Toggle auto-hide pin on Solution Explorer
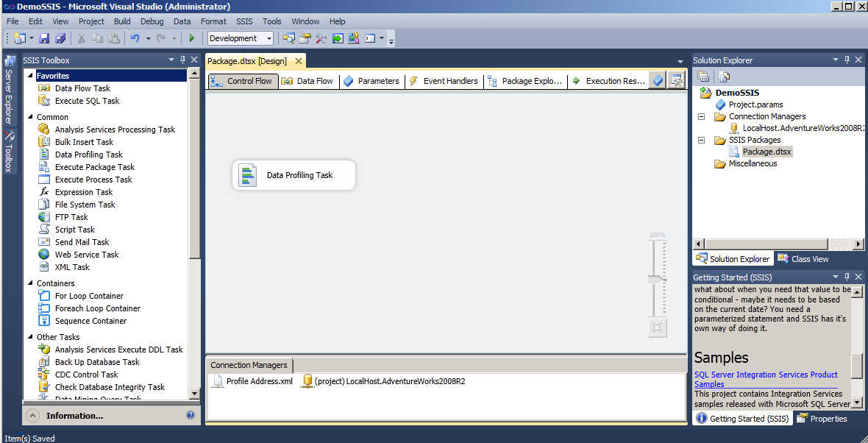The height and width of the screenshot is (443, 868). pos(846,60)
